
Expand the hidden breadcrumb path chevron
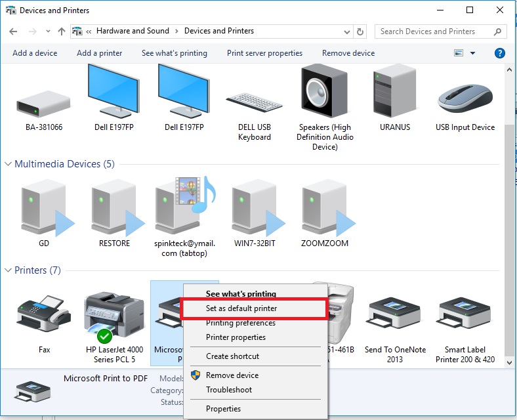point(89,31)
